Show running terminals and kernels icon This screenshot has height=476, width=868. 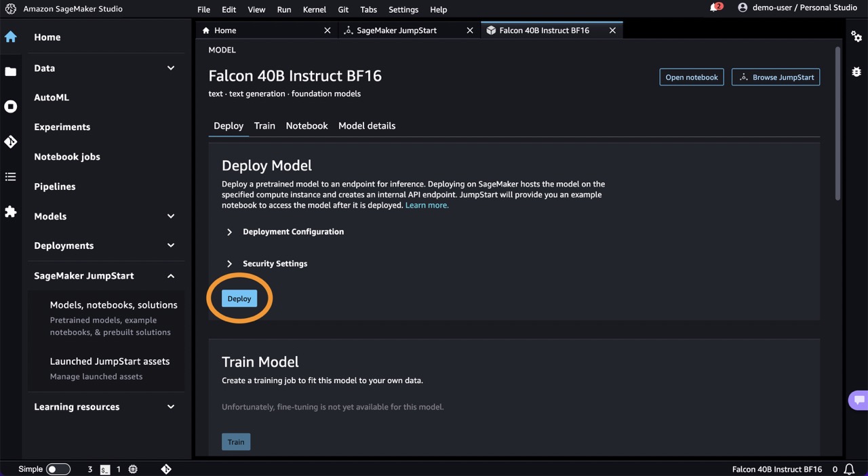11,106
